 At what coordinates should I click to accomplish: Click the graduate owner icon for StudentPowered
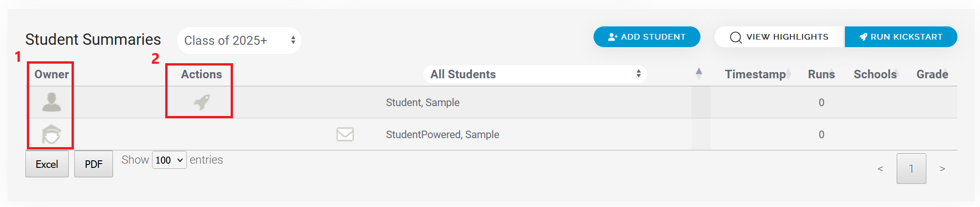[51, 134]
